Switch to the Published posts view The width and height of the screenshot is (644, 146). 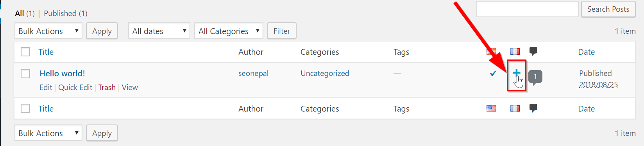(60, 13)
